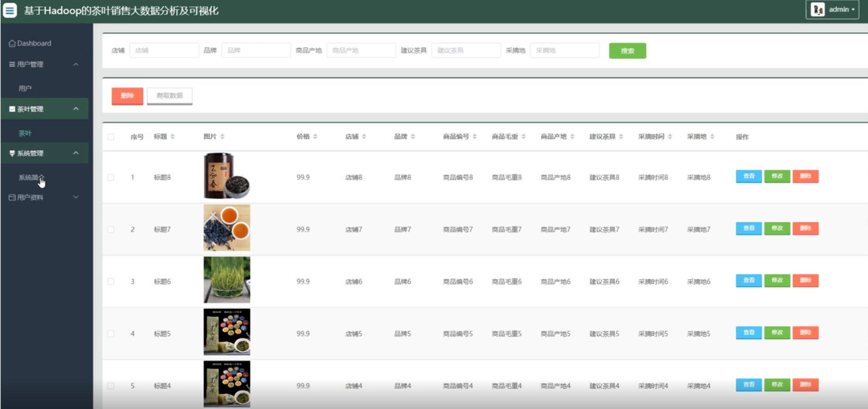This screenshot has width=868, height=409.
Task: Click the 爬取数据 button
Action: pyautogui.click(x=170, y=96)
